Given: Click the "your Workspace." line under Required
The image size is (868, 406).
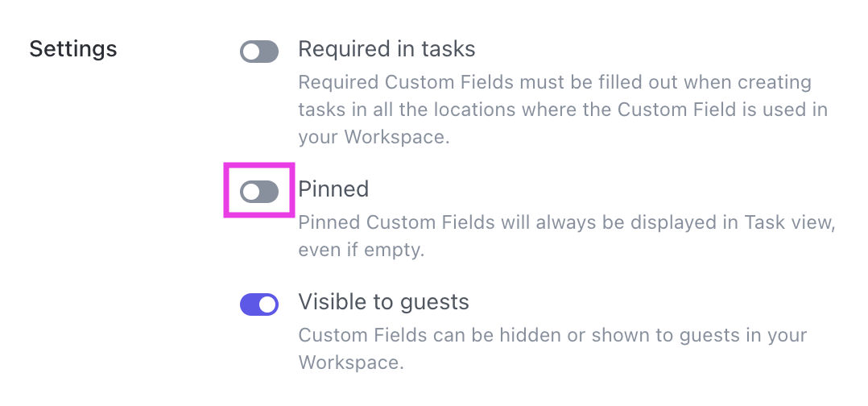Looking at the screenshot, I should coord(374,137).
